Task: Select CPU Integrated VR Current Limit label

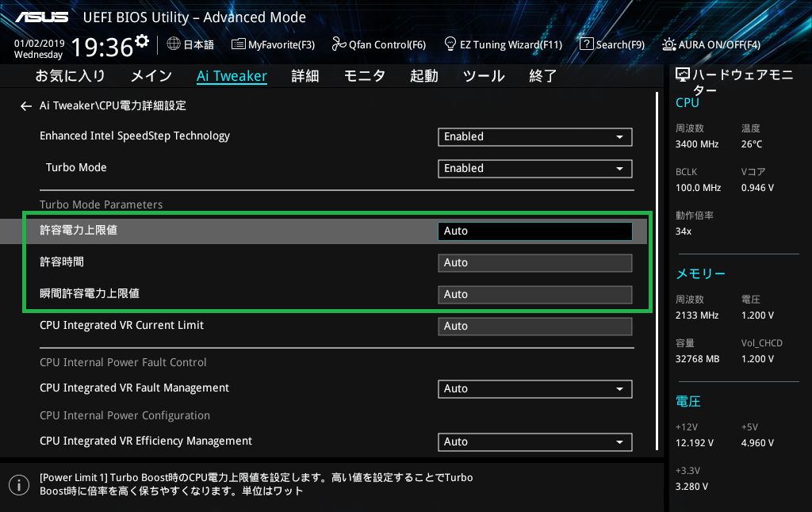Action: click(121, 325)
